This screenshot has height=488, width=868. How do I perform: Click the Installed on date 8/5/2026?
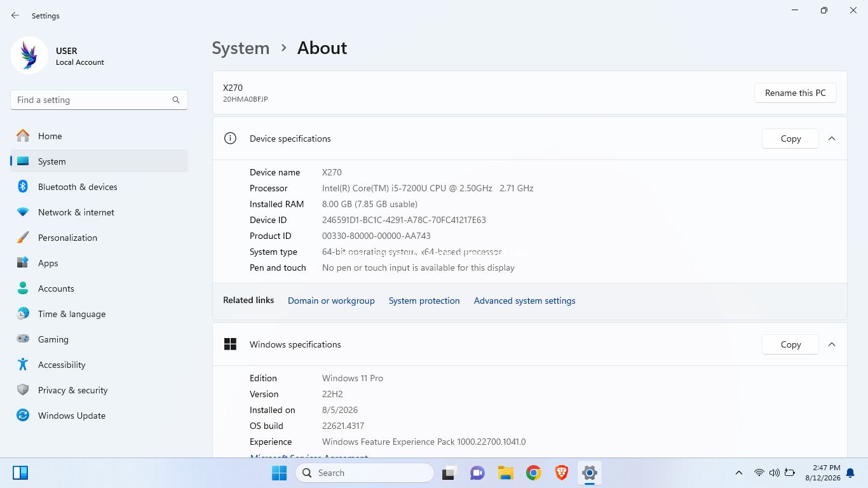point(340,410)
